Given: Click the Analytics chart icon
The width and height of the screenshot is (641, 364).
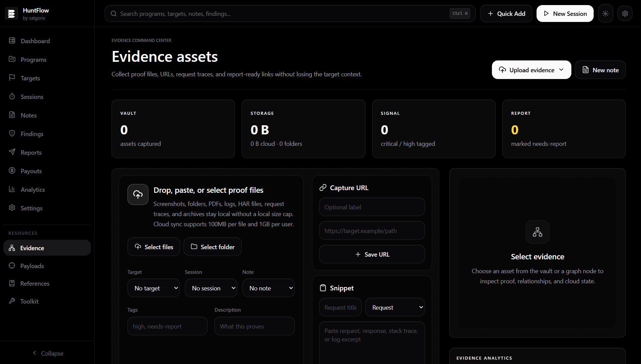Looking at the screenshot, I should point(12,189).
